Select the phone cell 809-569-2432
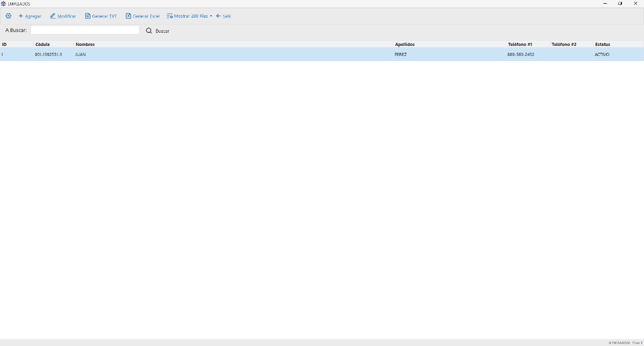Image resolution: width=644 pixels, height=346 pixels. pyautogui.click(x=528, y=54)
